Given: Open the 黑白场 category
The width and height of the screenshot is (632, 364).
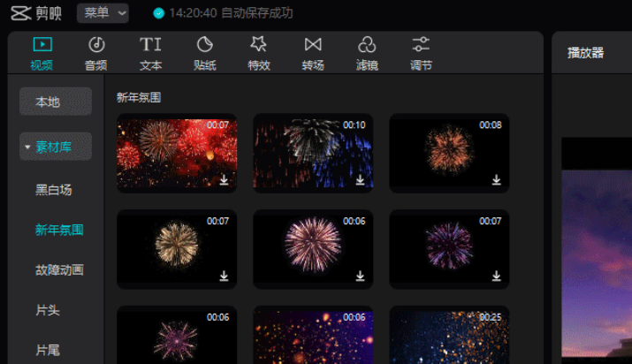Looking at the screenshot, I should click(54, 190).
